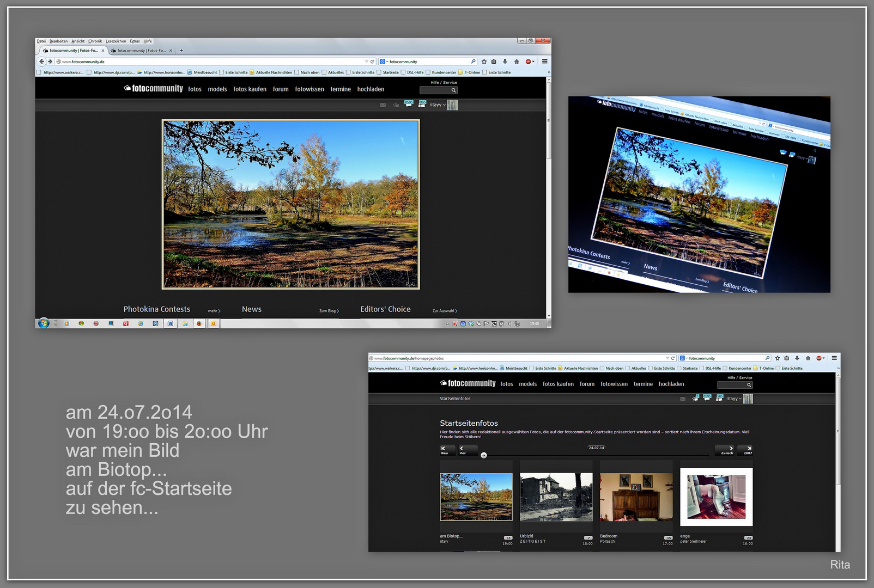Click the 'Vor' button in Startseitenfotos
Screen dimensions: 874x588
point(468,450)
